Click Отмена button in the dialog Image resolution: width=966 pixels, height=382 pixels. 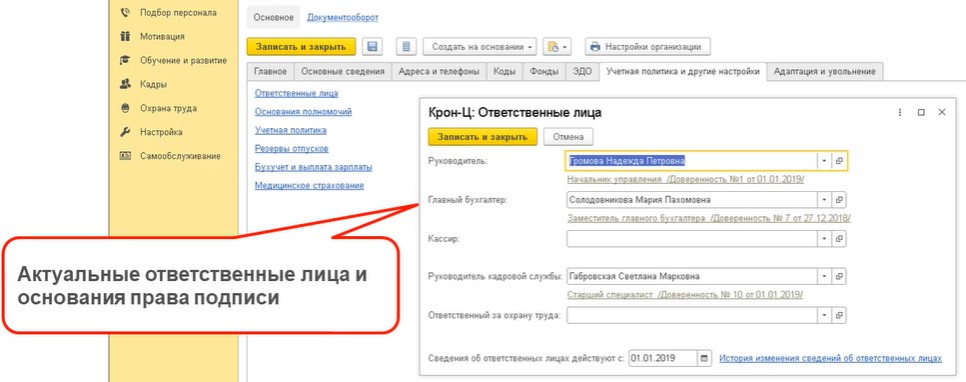pyautogui.click(x=568, y=137)
